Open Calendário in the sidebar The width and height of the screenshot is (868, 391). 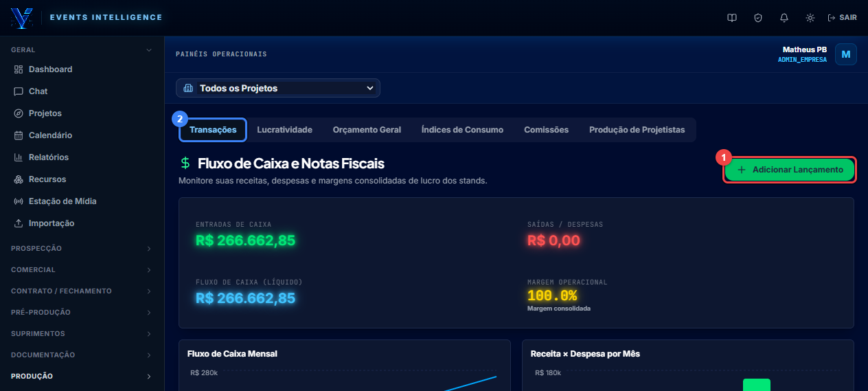(82, 135)
